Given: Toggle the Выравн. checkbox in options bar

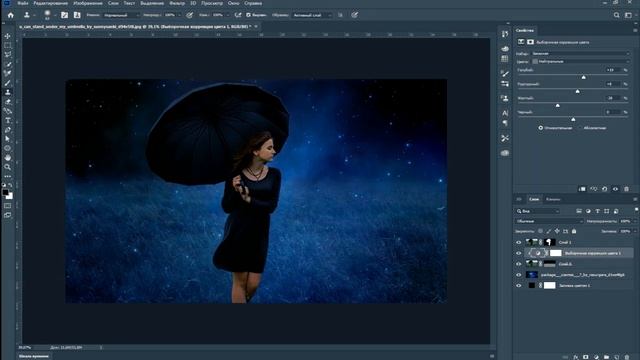Looking at the screenshot, I should click(248, 15).
